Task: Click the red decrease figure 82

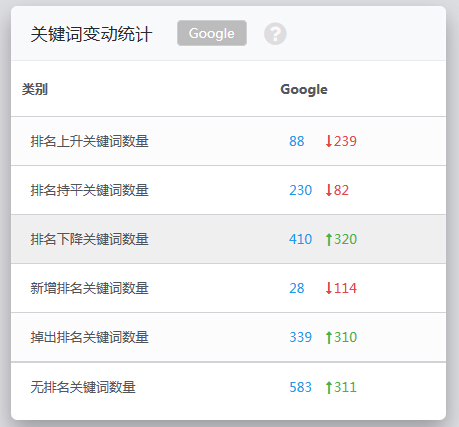Action: tap(337, 190)
